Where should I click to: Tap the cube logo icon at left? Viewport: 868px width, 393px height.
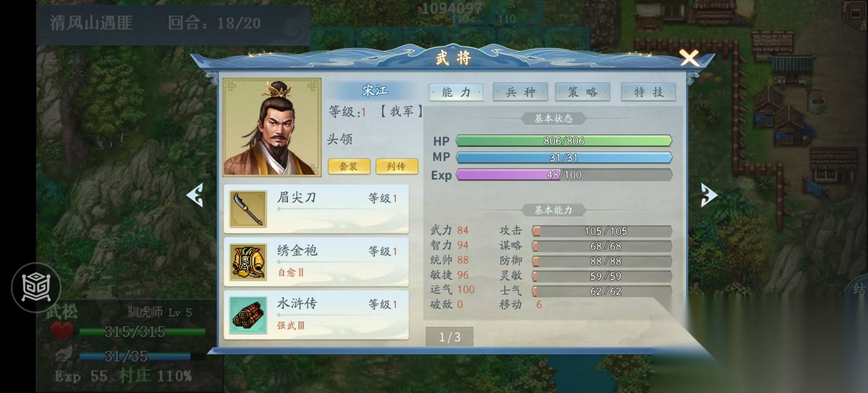pos(36,287)
